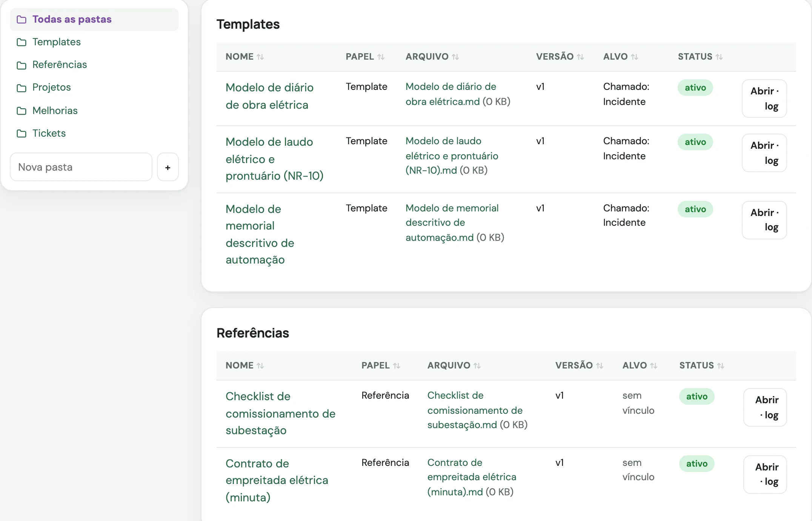Open Contrato de empreitada elétrica (minuta) name link
The image size is (812, 521).
coord(277,481)
